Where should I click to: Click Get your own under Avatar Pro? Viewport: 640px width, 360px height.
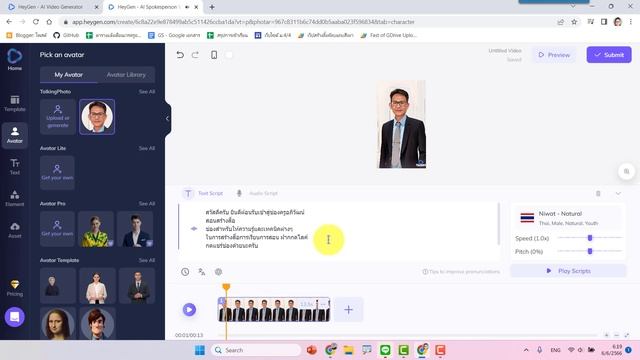(57, 229)
